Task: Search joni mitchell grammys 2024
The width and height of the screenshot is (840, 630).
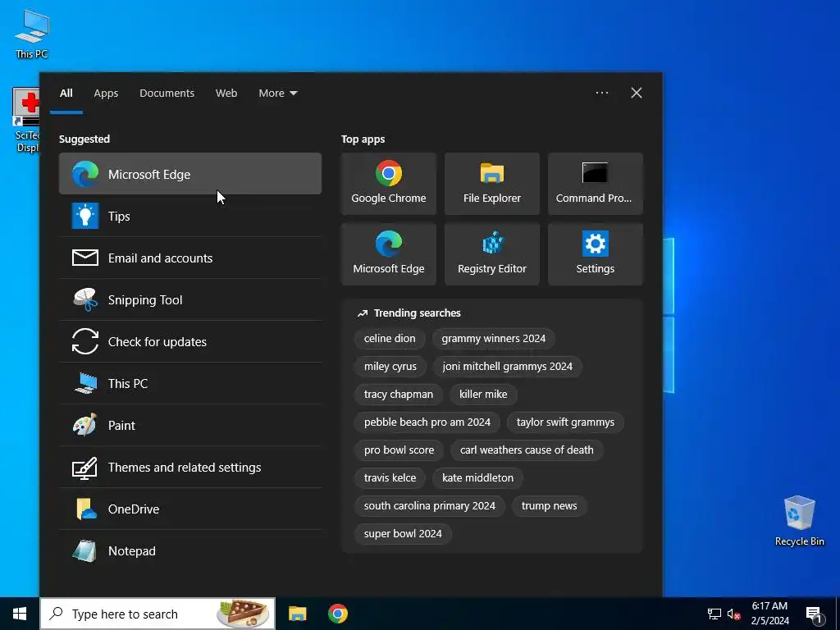Action: click(507, 367)
